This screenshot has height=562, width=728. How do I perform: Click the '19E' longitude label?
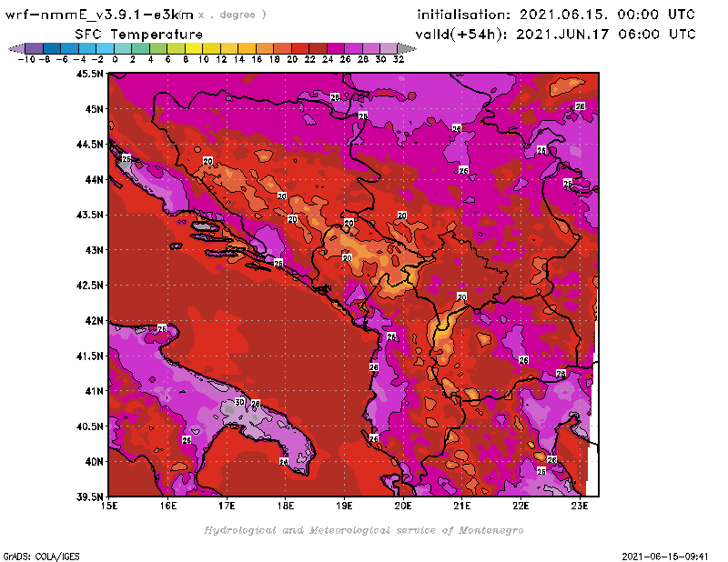344,506
